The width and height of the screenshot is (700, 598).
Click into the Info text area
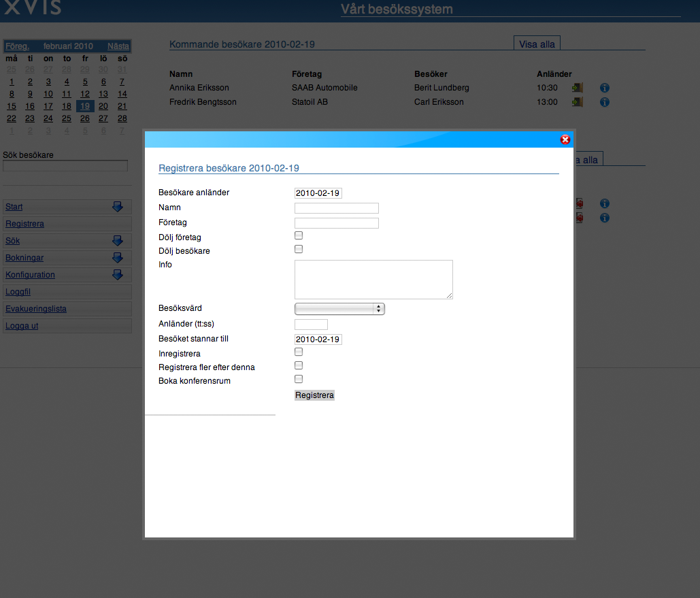[373, 280]
